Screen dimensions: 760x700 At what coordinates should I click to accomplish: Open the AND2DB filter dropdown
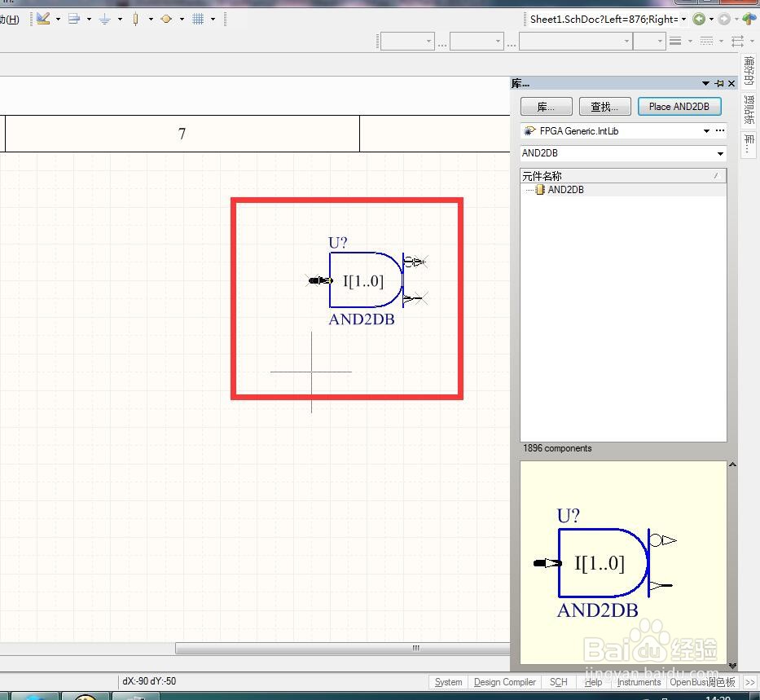[721, 154]
